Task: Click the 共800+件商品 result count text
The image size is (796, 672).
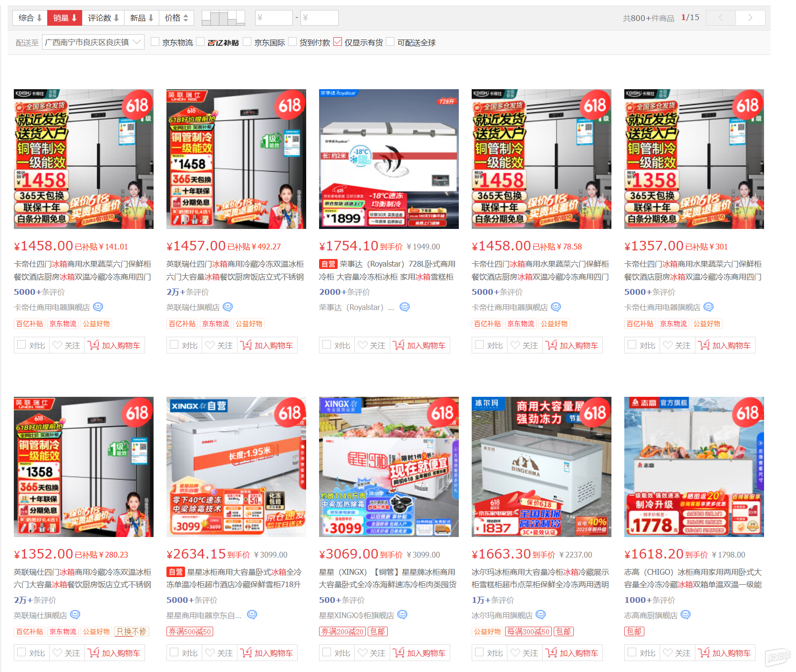Action: pyautogui.click(x=648, y=18)
